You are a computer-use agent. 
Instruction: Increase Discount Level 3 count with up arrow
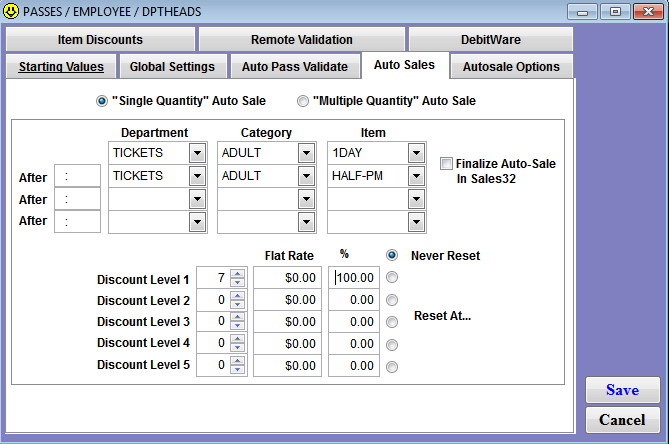238,317
